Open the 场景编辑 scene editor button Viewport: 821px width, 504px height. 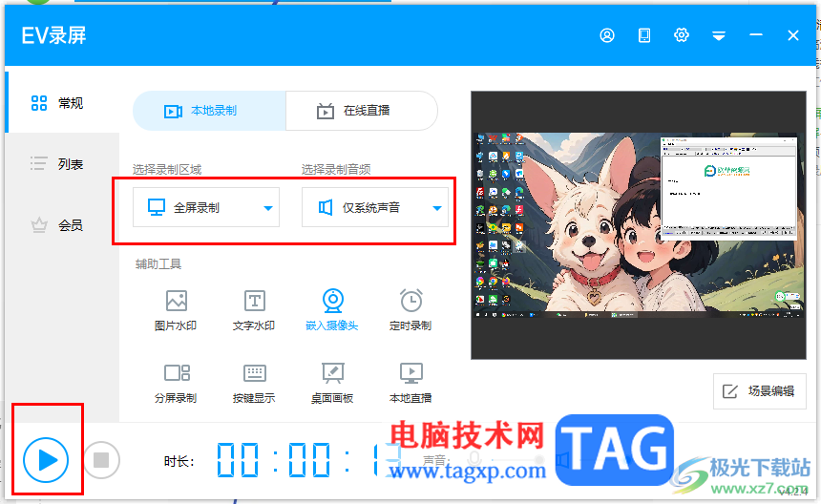[x=760, y=391]
